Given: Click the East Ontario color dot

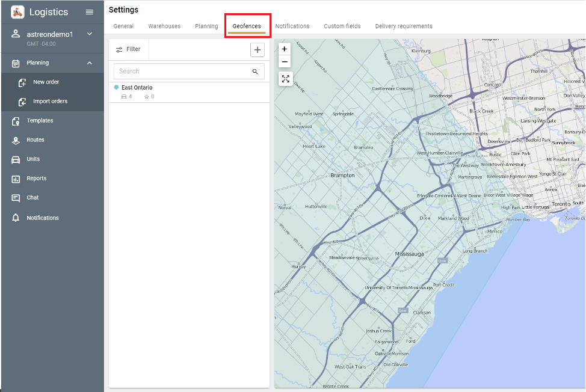Looking at the screenshot, I should point(117,88).
